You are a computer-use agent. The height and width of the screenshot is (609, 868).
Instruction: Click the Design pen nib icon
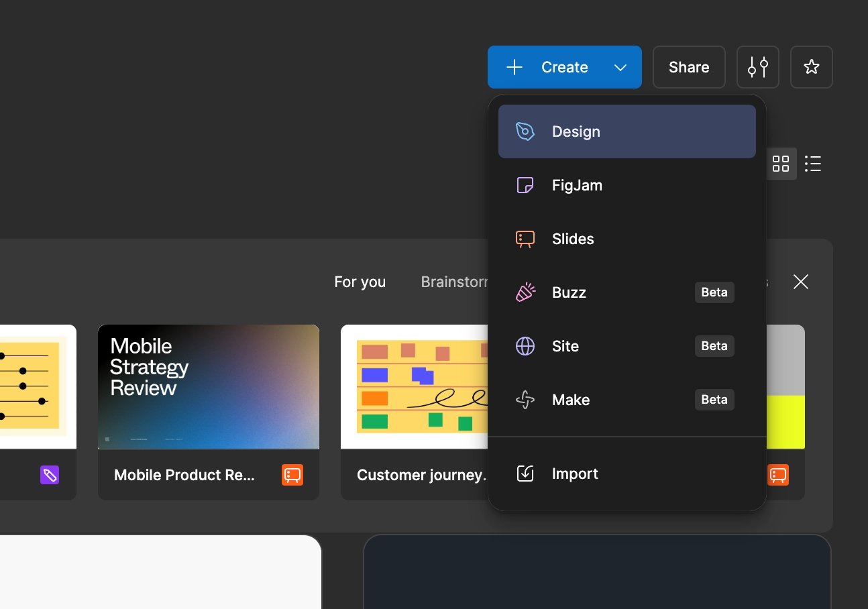click(x=525, y=131)
